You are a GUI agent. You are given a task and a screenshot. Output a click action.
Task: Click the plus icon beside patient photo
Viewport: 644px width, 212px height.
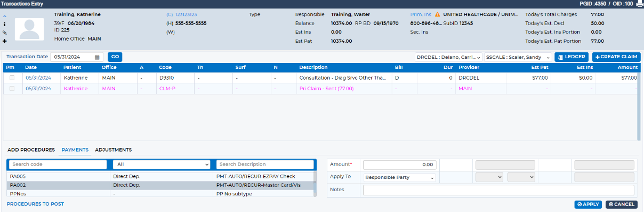tap(5, 41)
